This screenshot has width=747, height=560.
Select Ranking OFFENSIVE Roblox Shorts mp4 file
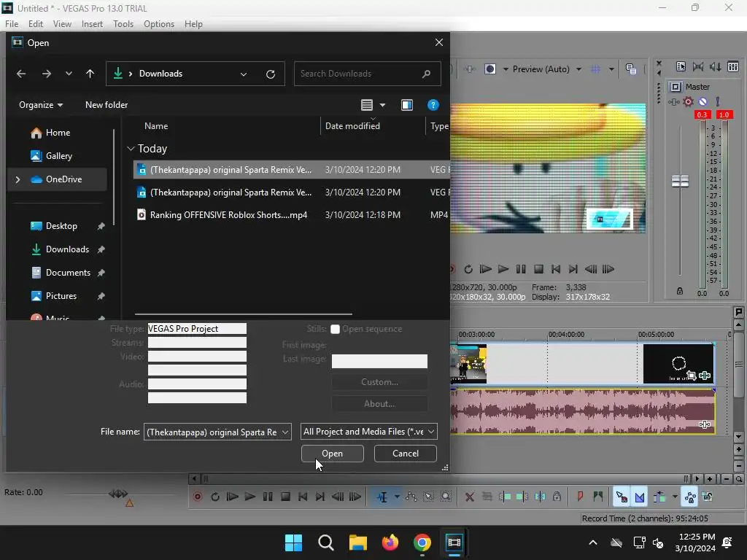click(x=290, y=215)
